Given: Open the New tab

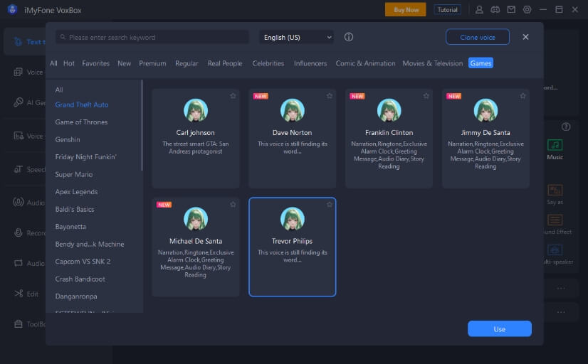Looking at the screenshot, I should [x=124, y=63].
